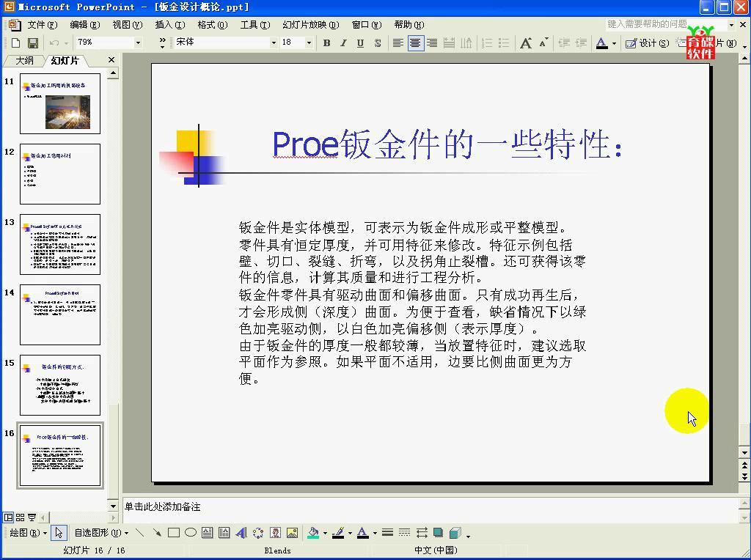
Task: Switch to the 幻灯片 (Slides) tab
Action: (x=65, y=60)
